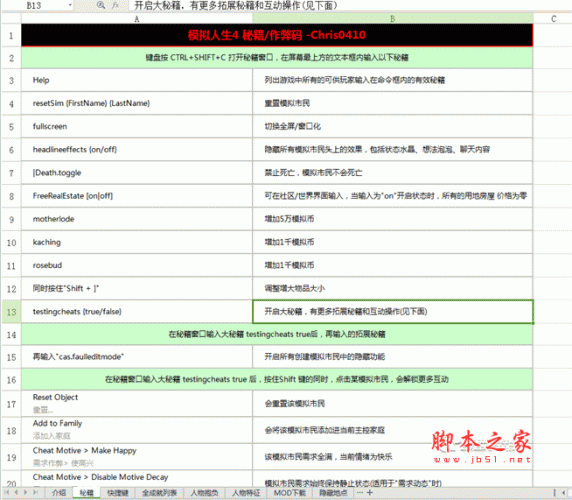Select the Reset Object cell
The image size is (572, 500).
[x=137, y=404]
